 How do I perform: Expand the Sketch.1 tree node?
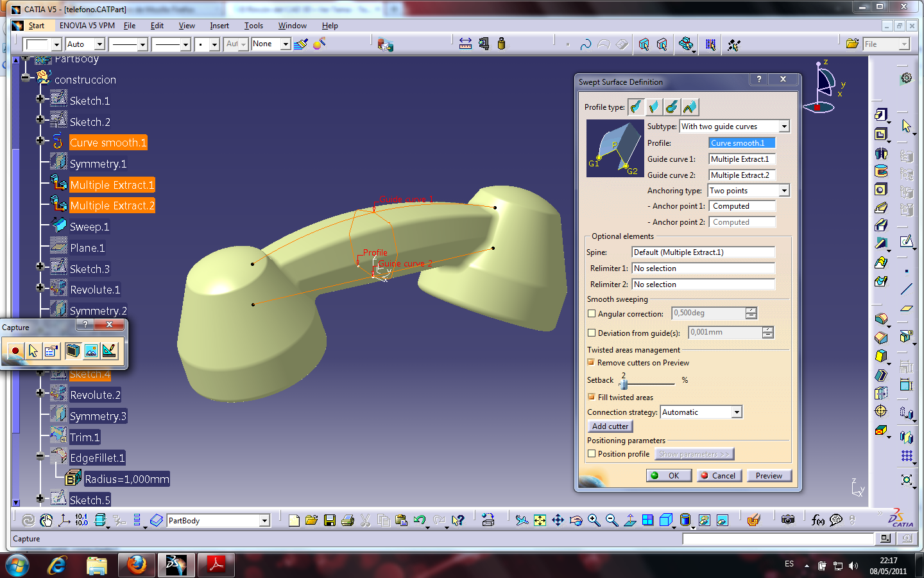40,99
